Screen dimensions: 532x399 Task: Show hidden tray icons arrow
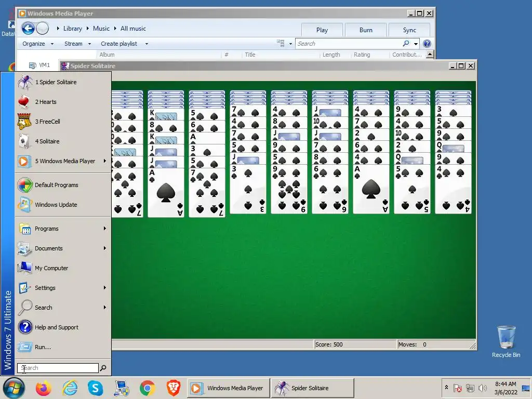(446, 387)
